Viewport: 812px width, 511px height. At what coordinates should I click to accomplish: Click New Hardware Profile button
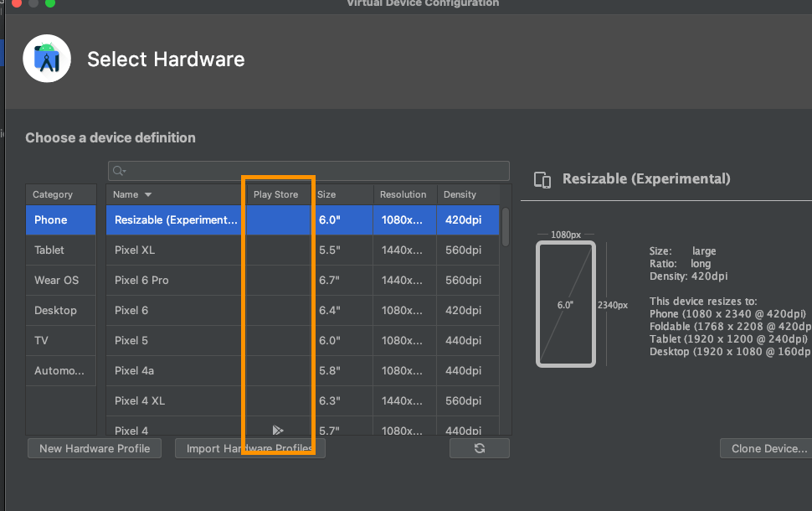click(95, 448)
